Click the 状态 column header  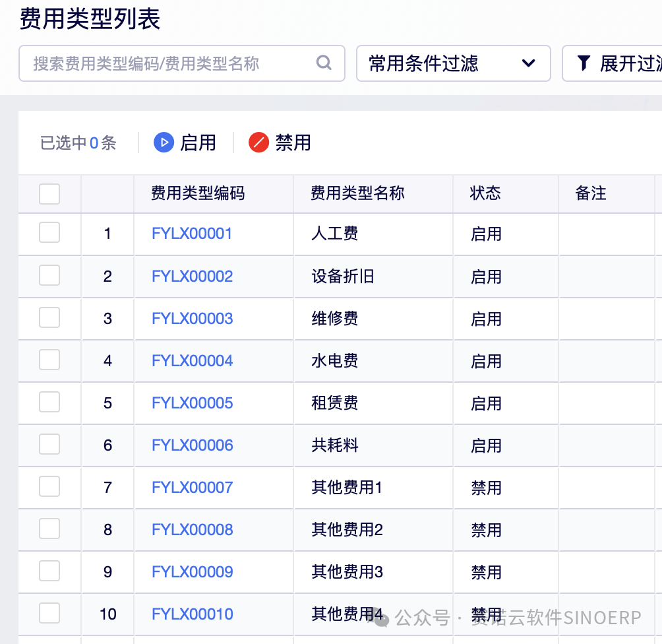pyautogui.click(x=485, y=193)
